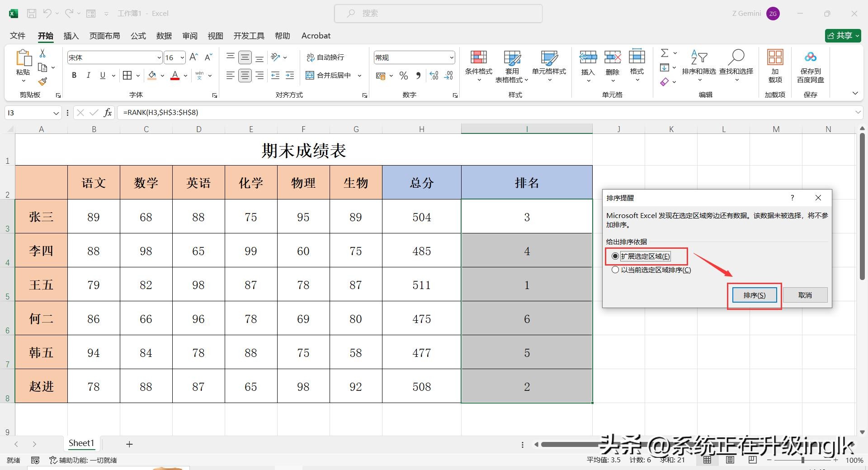Viewport: 868px width, 470px height.
Task: Click the Format Painter brush icon
Action: pyautogui.click(x=42, y=81)
